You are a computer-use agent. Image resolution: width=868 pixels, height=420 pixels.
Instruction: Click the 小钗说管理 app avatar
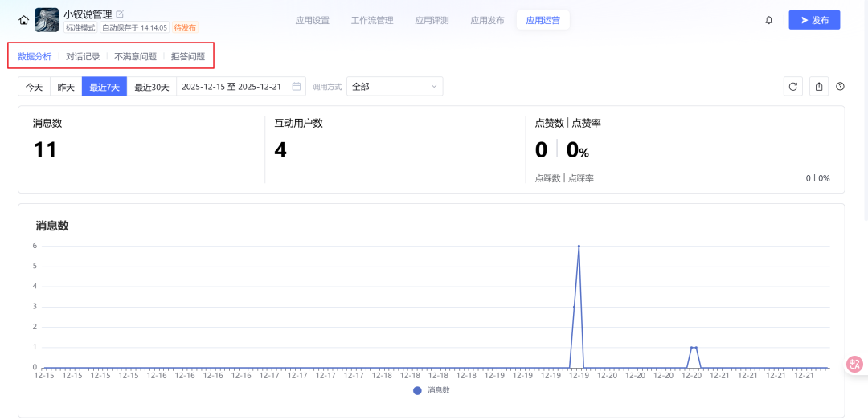click(x=47, y=20)
